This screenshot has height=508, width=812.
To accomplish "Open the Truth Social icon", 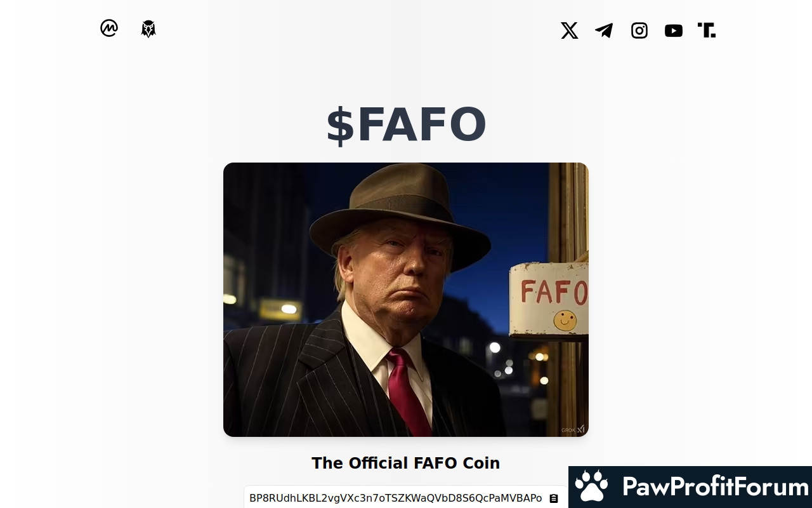I will point(707,30).
